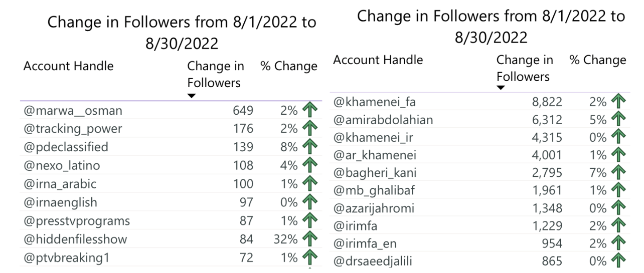This screenshot has height=273, width=644.
Task: Click green arrow next to @irimfa_en
Action: pyautogui.click(x=619, y=243)
